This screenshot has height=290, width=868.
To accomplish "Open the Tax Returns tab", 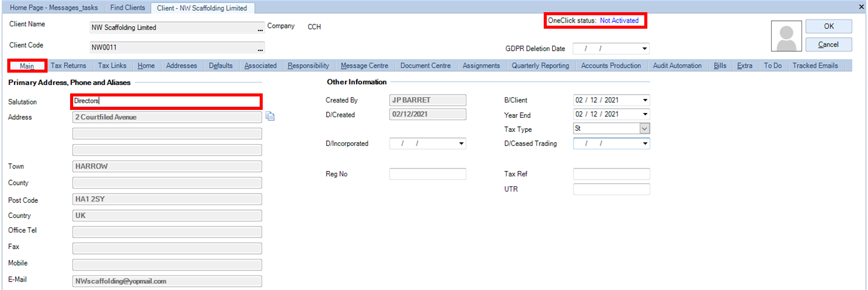I will point(68,65).
